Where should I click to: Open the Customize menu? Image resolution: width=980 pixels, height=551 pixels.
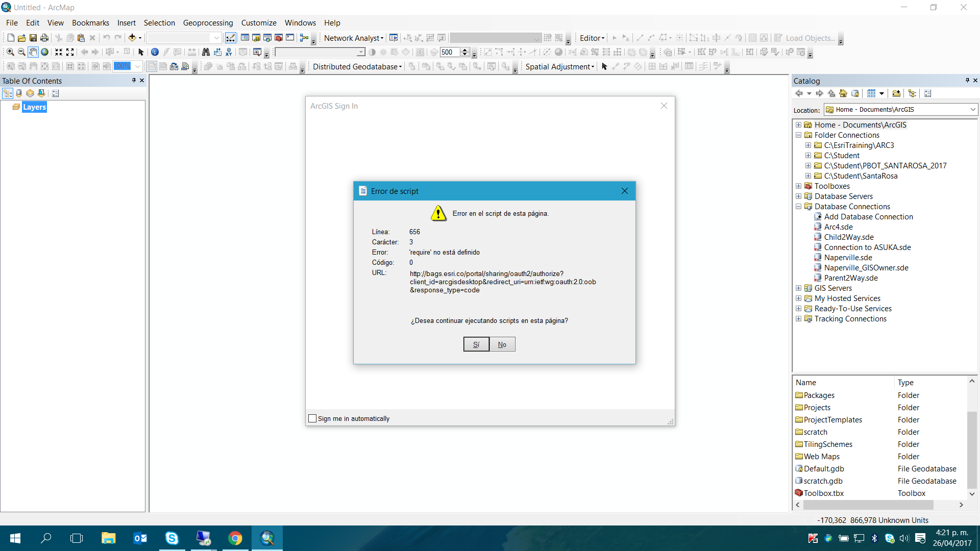coord(258,23)
